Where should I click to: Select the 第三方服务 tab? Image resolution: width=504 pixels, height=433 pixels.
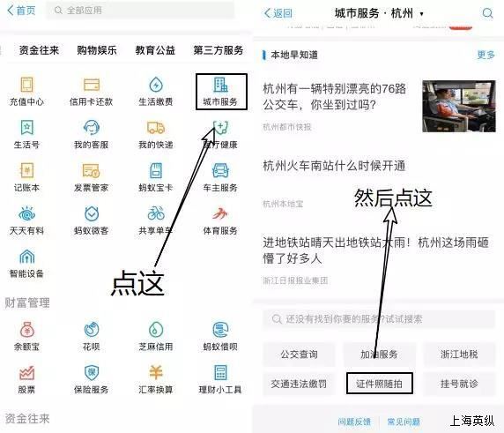click(x=219, y=50)
